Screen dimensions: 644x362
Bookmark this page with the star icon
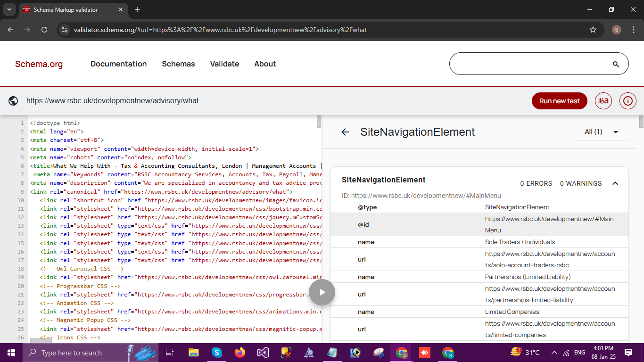pyautogui.click(x=593, y=30)
